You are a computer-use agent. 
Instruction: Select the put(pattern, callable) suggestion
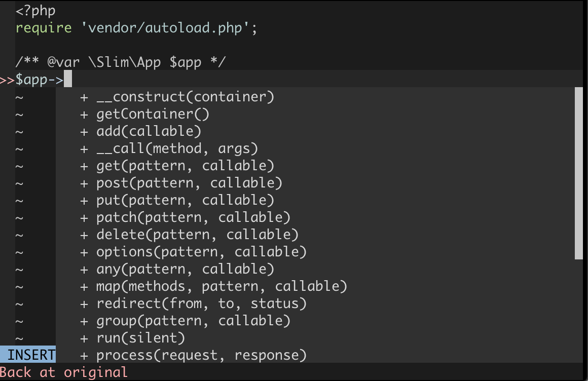coord(185,200)
